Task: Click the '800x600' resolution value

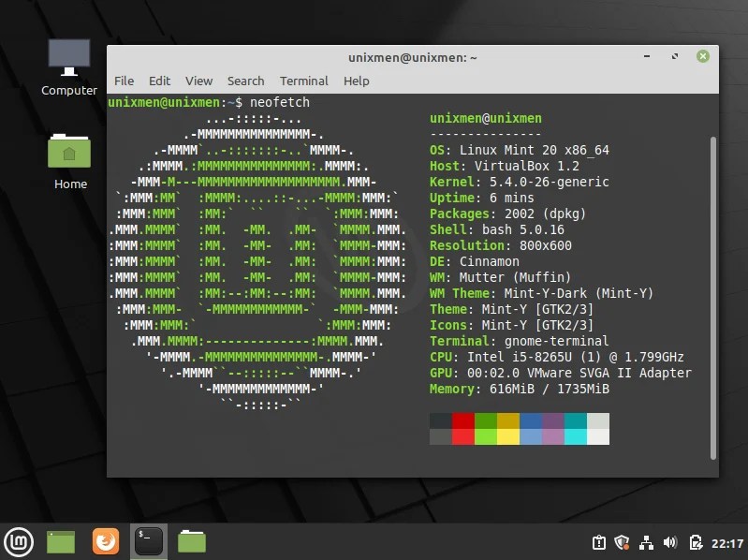Action: [545, 245]
